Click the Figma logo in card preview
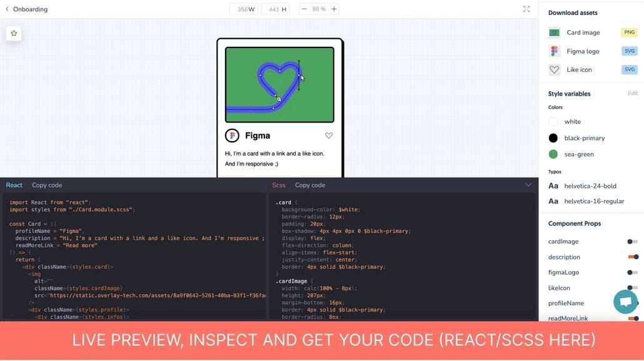The width and height of the screenshot is (644, 361). click(x=232, y=136)
